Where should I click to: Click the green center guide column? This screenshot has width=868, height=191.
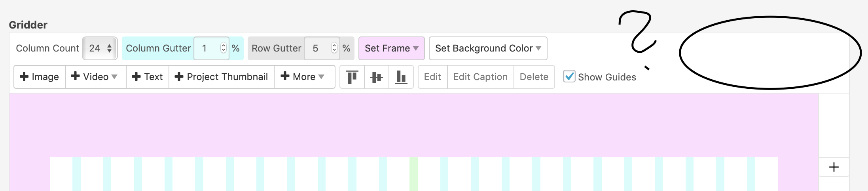pyautogui.click(x=413, y=174)
